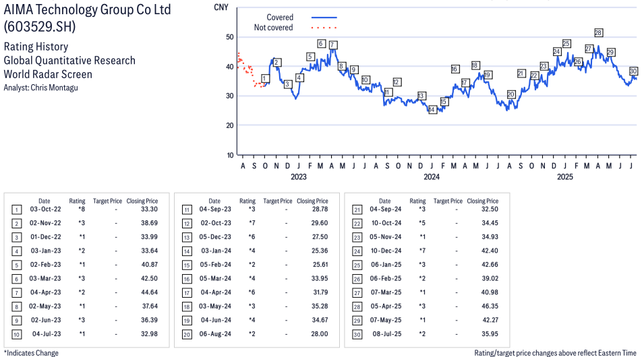This screenshot has height=357, width=644.
Task: Click chart marker 7 at the 2023 peak
Action: (333, 45)
